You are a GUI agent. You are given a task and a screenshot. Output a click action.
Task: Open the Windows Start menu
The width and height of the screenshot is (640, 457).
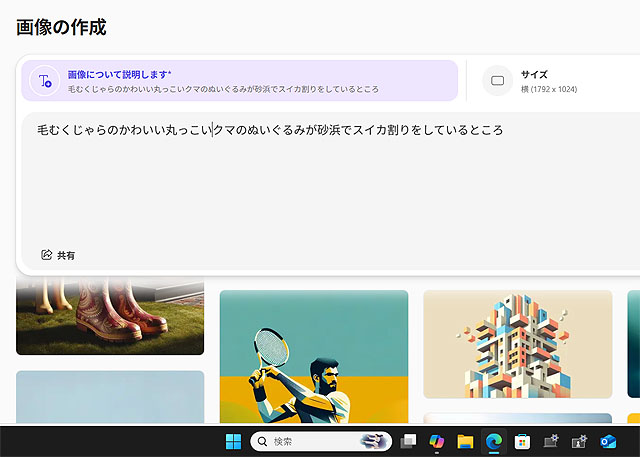[x=233, y=441]
